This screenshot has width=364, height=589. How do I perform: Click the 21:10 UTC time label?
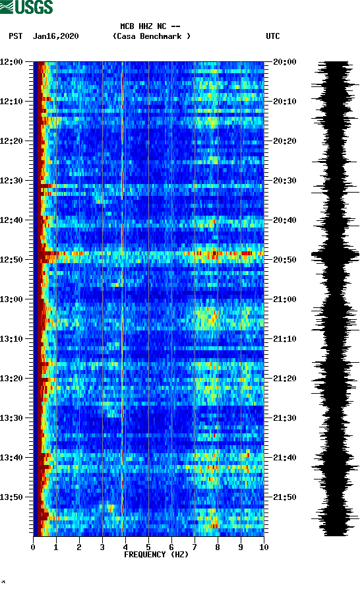click(285, 339)
